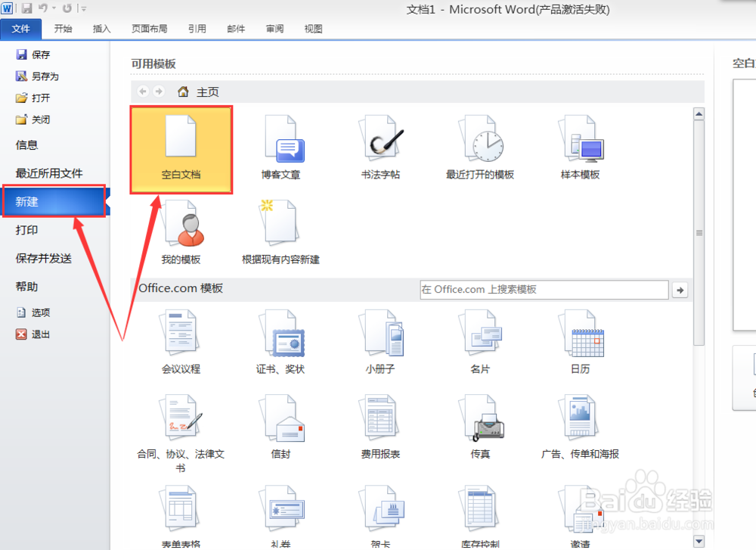Image resolution: width=756 pixels, height=550 pixels.
Task: Open the Expense report (费用报表) category
Action: 380,427
